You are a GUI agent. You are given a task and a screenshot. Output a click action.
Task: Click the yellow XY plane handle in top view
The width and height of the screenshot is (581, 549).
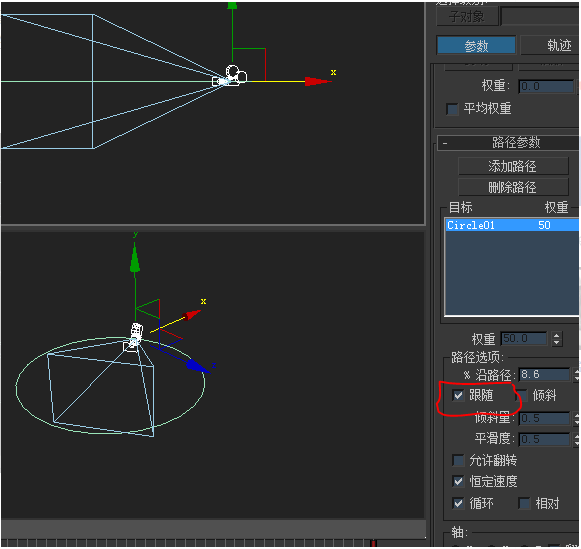click(x=278, y=81)
